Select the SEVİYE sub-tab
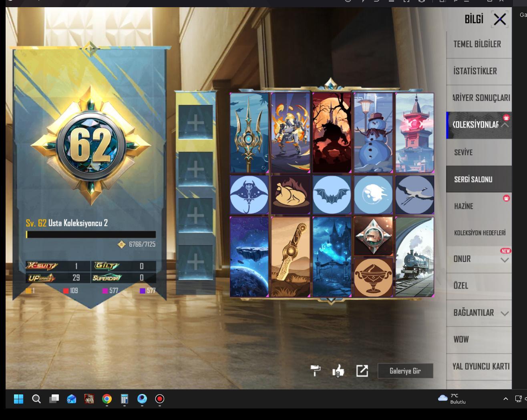This screenshot has width=527, height=420. tap(479, 152)
